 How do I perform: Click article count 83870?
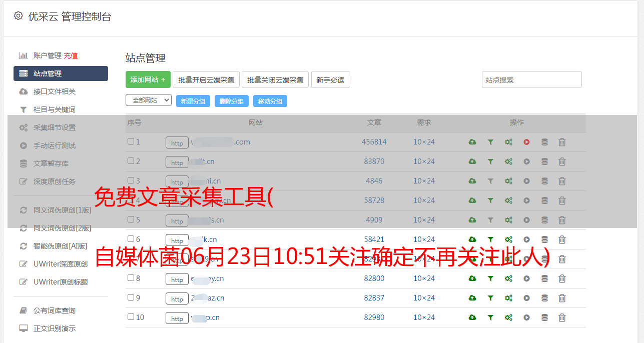click(374, 161)
